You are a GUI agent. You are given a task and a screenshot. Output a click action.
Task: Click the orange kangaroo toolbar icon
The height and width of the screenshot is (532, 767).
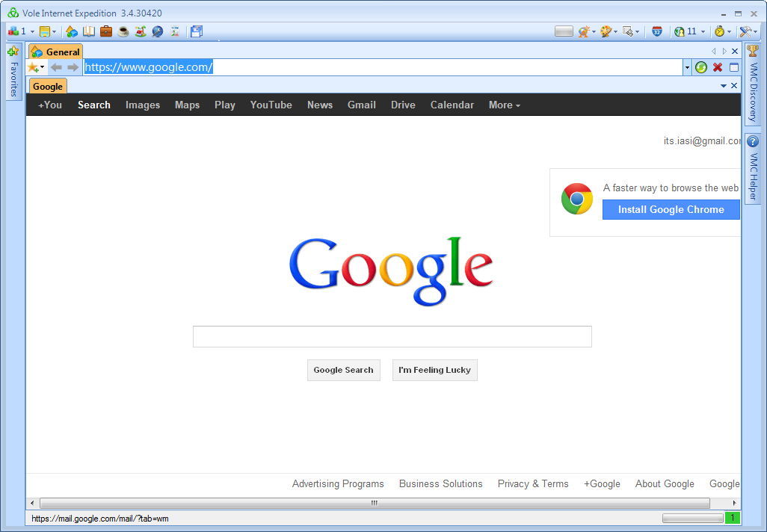(583, 31)
